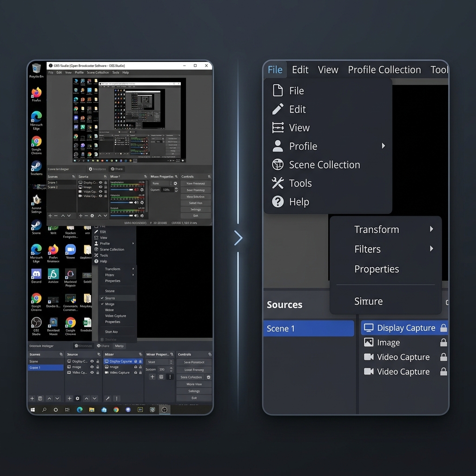This screenshot has width=476, height=476.
Task: Click the Scene Collection icon in enlarged menu
Action: [278, 165]
